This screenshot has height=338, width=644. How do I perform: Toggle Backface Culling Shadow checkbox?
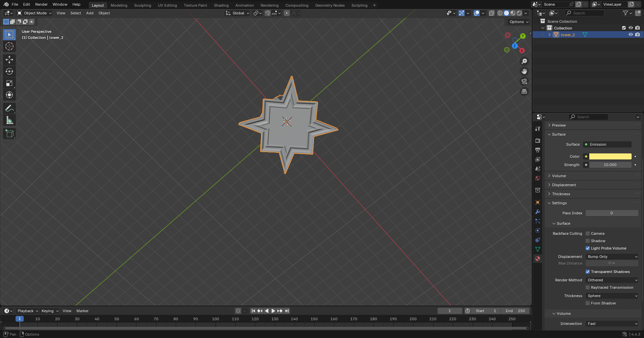click(x=588, y=241)
